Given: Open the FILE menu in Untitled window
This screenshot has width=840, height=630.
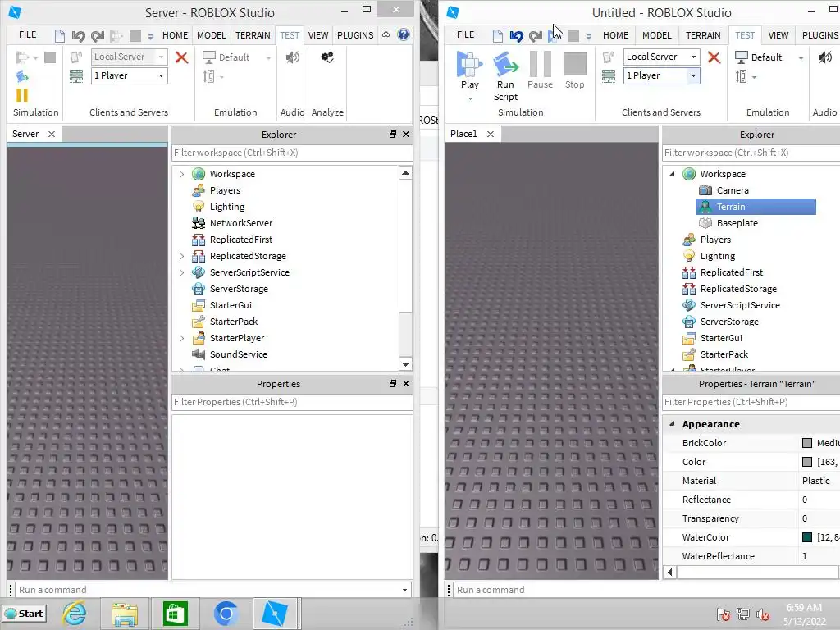Looking at the screenshot, I should point(466,34).
